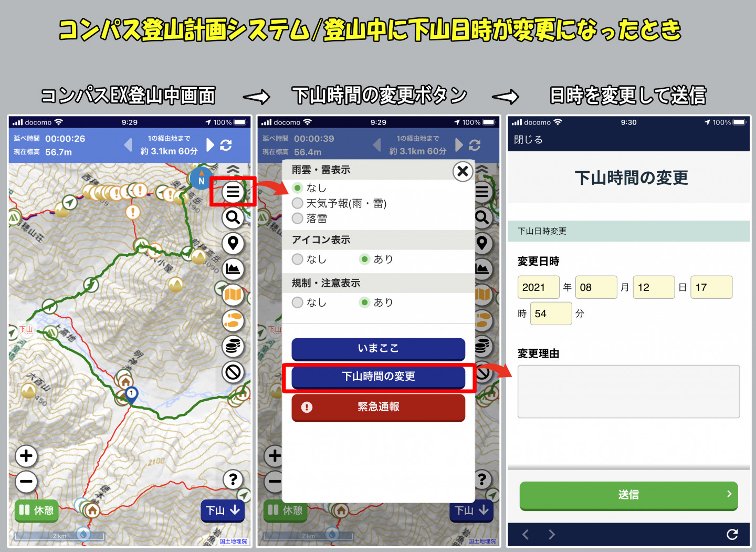The height and width of the screenshot is (552, 756).
Task: Tap the いまここ button
Action: (x=378, y=348)
